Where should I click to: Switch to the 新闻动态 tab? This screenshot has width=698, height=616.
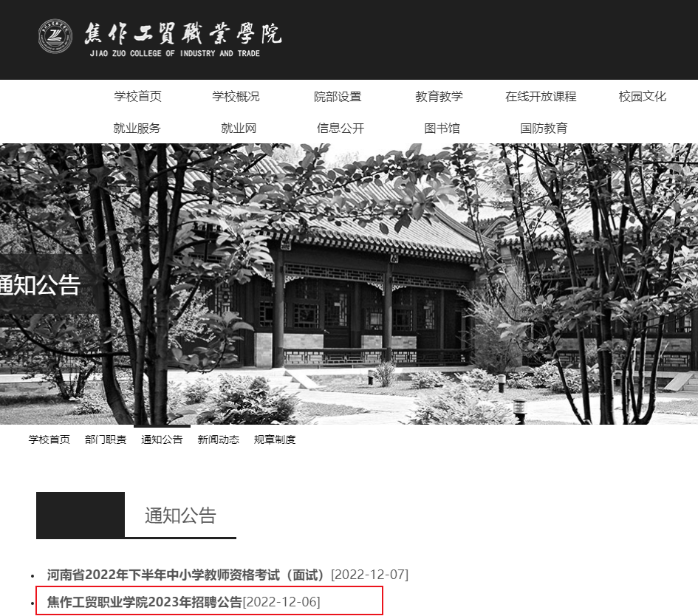pos(218,439)
